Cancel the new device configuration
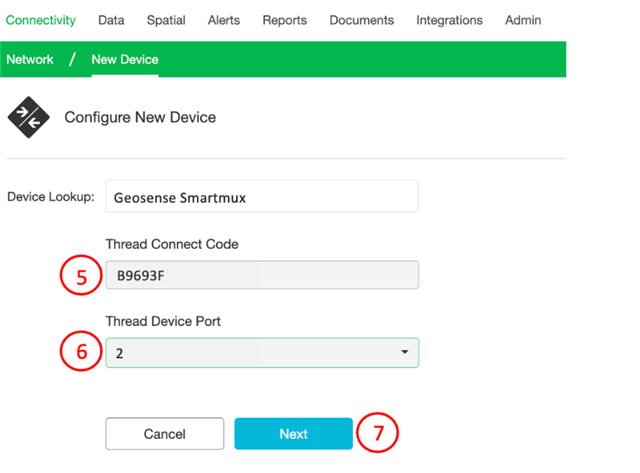The image size is (640, 473). coord(164,433)
